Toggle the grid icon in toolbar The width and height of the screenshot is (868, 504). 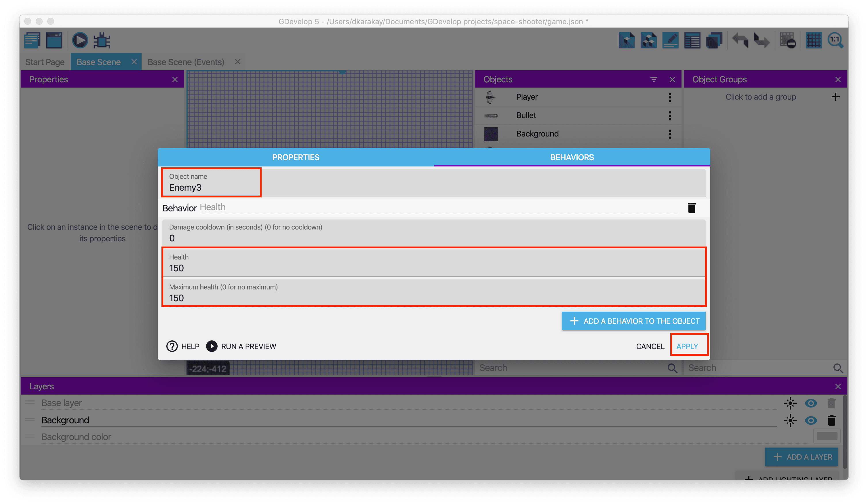click(x=814, y=40)
